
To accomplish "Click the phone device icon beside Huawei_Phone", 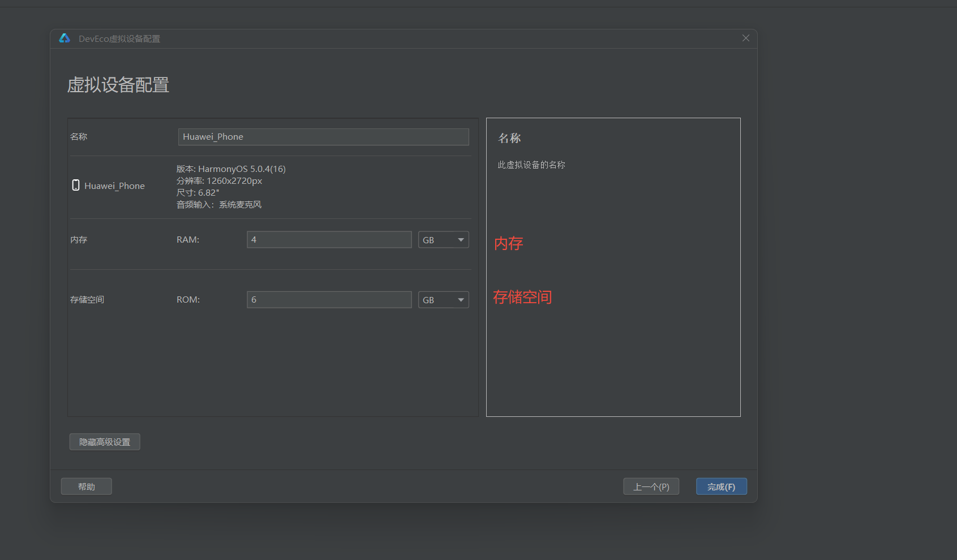I will (76, 185).
